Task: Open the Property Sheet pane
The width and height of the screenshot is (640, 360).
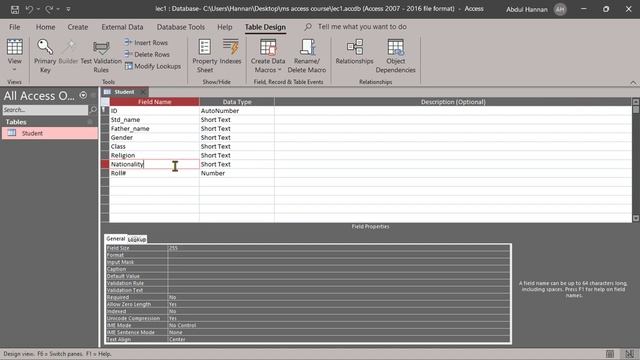Action: 204,56
